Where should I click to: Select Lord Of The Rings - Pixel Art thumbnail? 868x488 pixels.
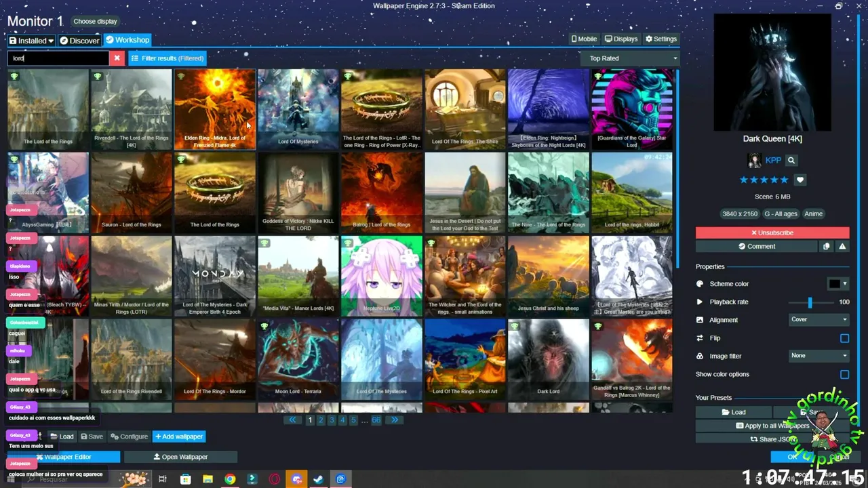(x=465, y=359)
